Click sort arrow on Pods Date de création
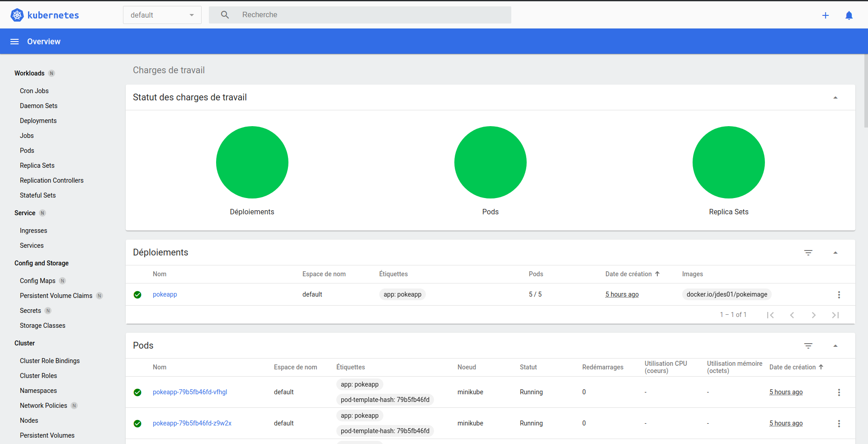This screenshot has width=868, height=444. [821, 367]
